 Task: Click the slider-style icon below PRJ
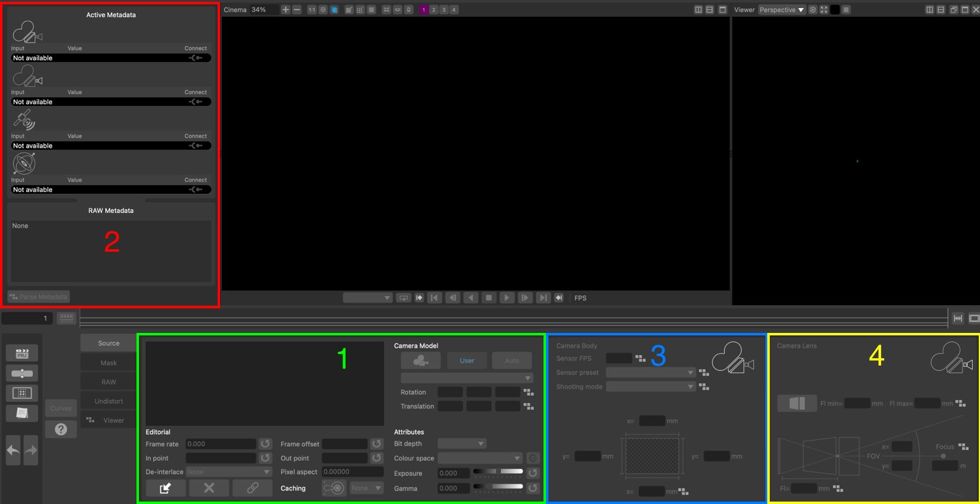click(x=22, y=374)
